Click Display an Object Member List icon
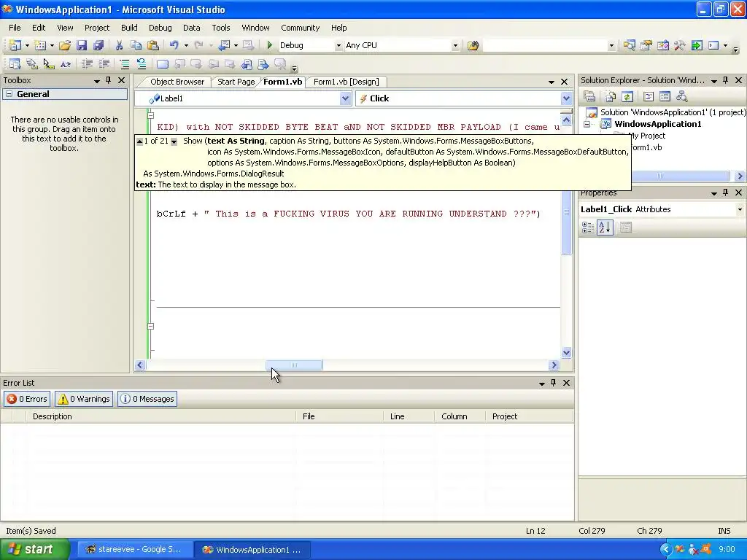Image resolution: width=747 pixels, height=560 pixels. click(x=15, y=64)
